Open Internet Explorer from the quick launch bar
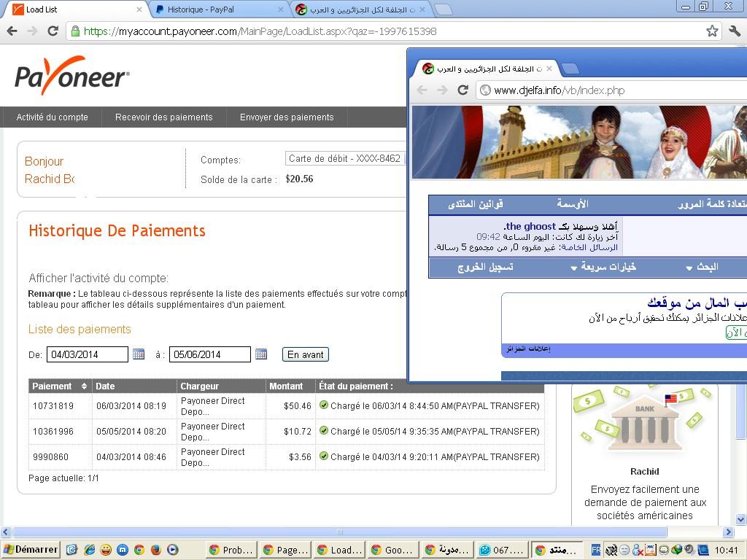The height and width of the screenshot is (560, 747). tap(89, 550)
